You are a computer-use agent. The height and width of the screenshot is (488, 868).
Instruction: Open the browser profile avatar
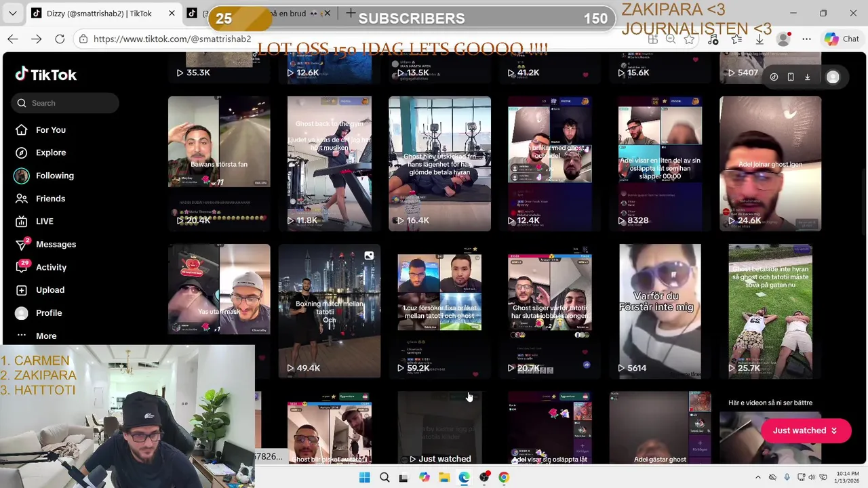[x=783, y=39]
